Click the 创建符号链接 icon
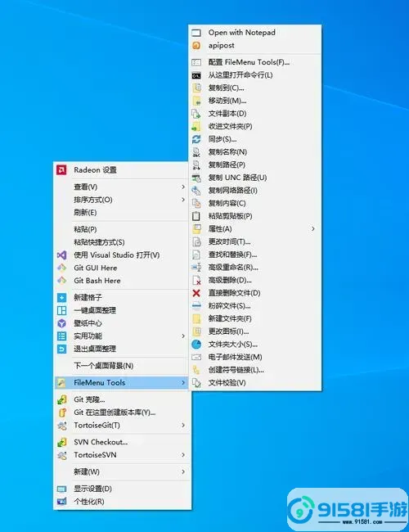Screen dimensions: 409x532 point(196,370)
